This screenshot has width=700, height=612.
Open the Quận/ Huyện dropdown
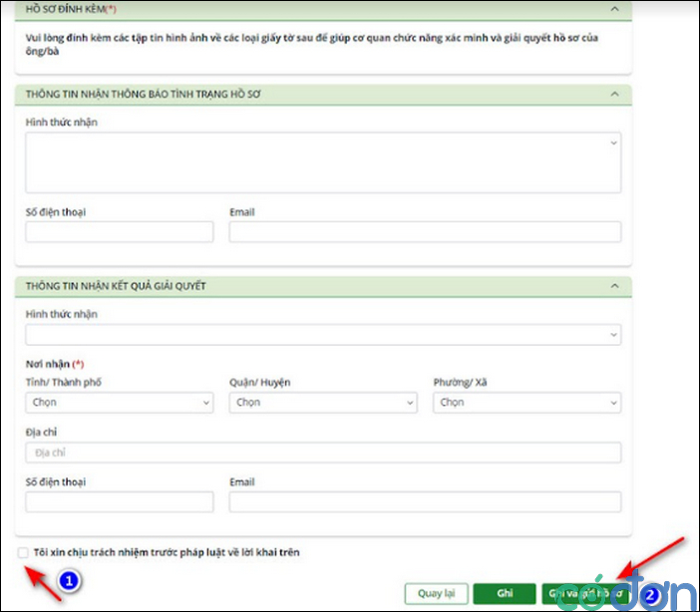[323, 403]
